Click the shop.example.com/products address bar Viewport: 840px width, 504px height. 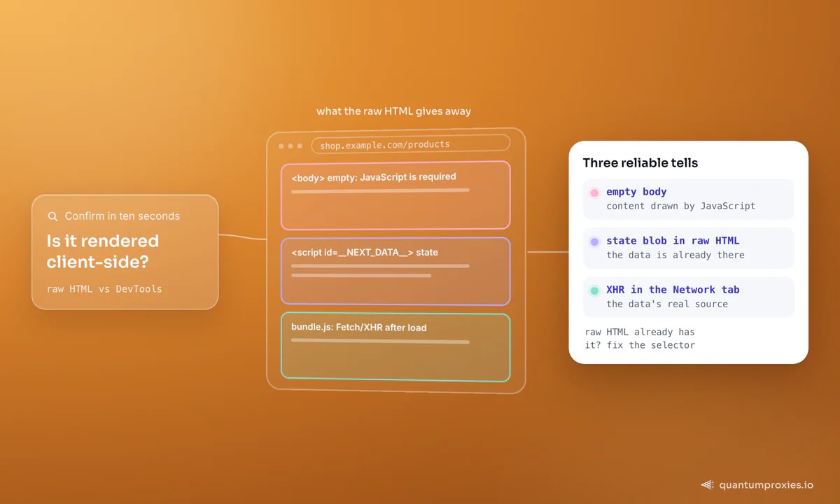(410, 144)
